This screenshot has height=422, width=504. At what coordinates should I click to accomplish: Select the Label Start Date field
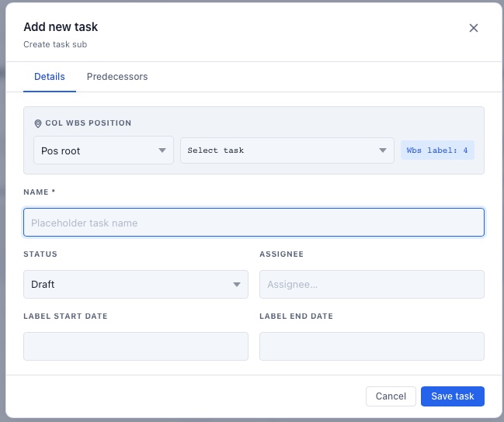[136, 347]
